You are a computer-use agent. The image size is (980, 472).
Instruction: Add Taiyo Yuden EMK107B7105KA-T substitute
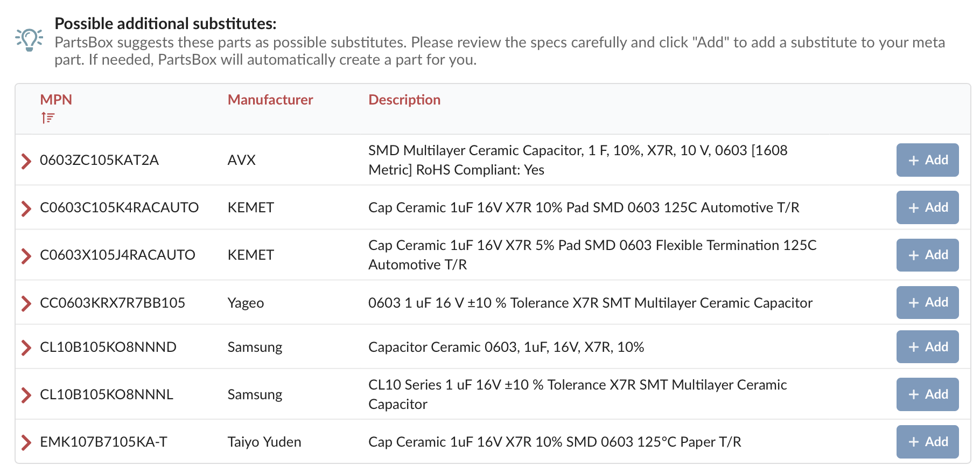[x=927, y=442]
